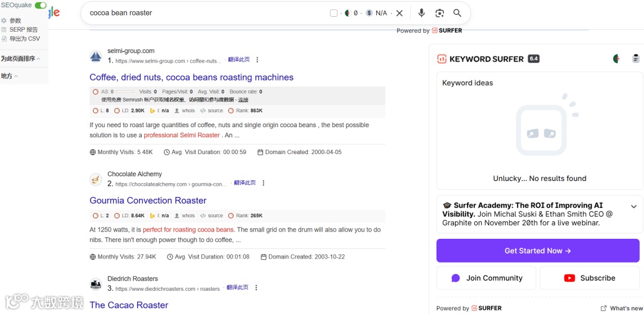Open the SERP report icon
Screen dimensions: 644x314
(x=4, y=30)
